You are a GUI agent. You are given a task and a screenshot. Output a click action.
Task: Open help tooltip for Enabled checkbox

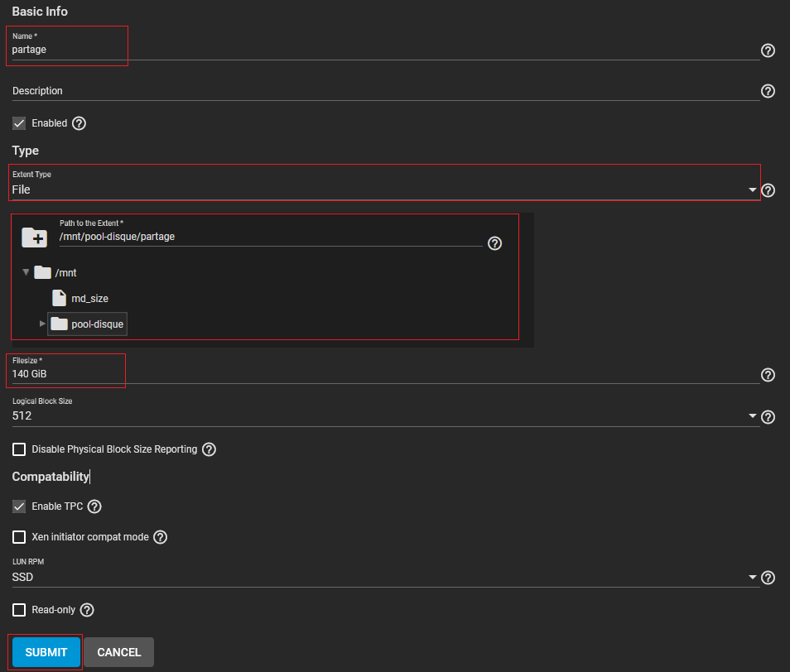[x=79, y=123]
